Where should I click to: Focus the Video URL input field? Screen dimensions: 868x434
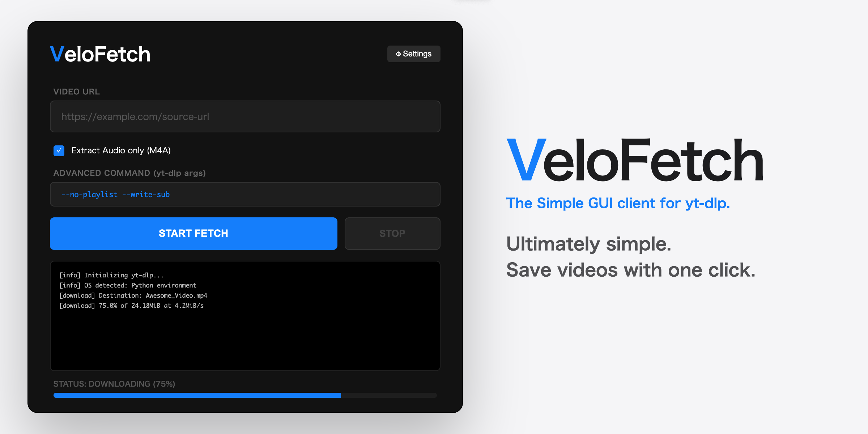[245, 116]
